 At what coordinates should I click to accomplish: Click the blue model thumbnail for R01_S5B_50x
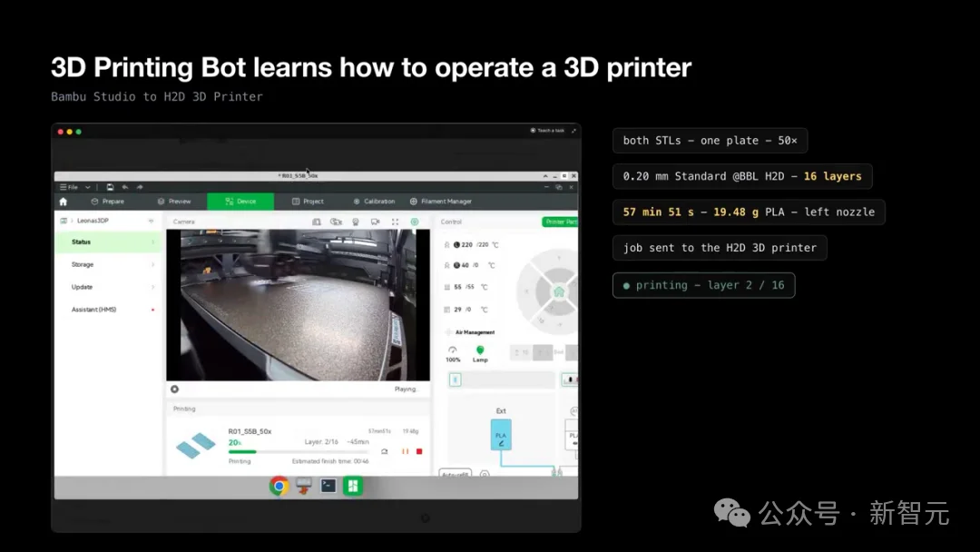196,446
